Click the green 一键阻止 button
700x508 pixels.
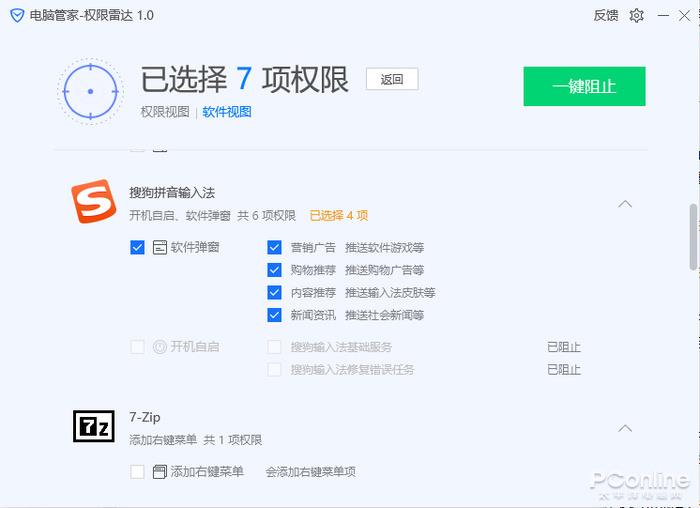point(584,86)
